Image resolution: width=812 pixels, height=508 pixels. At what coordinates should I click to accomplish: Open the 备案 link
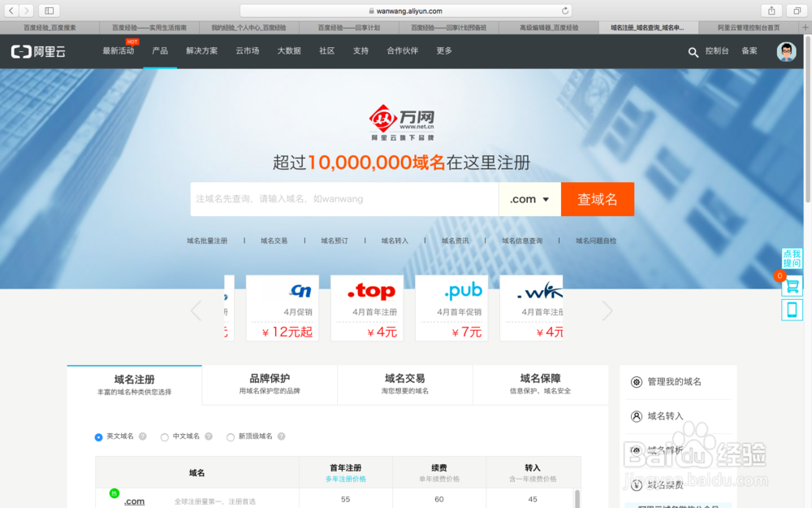coord(749,50)
